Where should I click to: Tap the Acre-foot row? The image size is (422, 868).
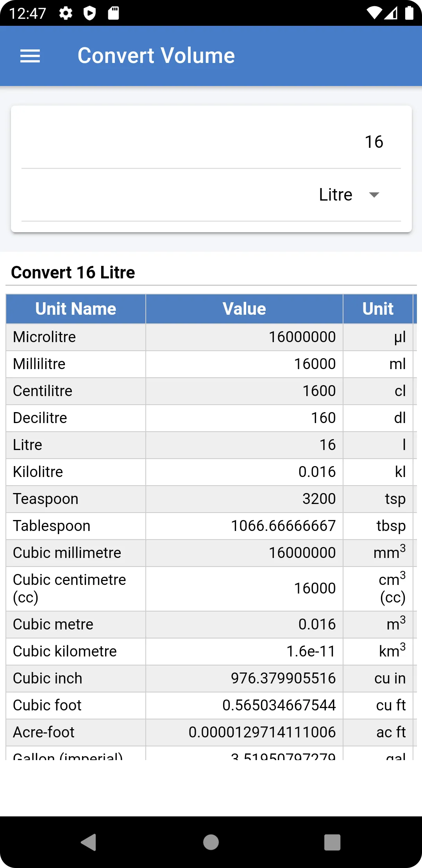pyautogui.click(x=211, y=732)
